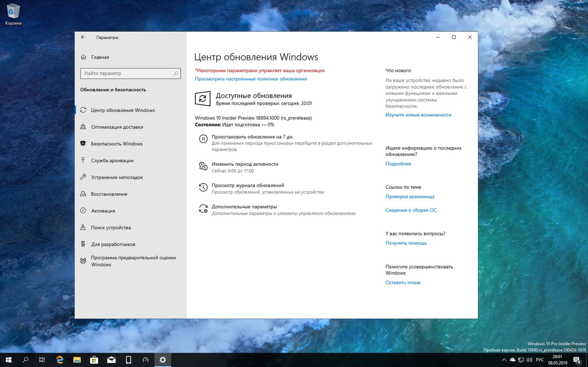588x367 pixels.
Task: Open Для разработчиков developers icon
Action: tap(83, 244)
